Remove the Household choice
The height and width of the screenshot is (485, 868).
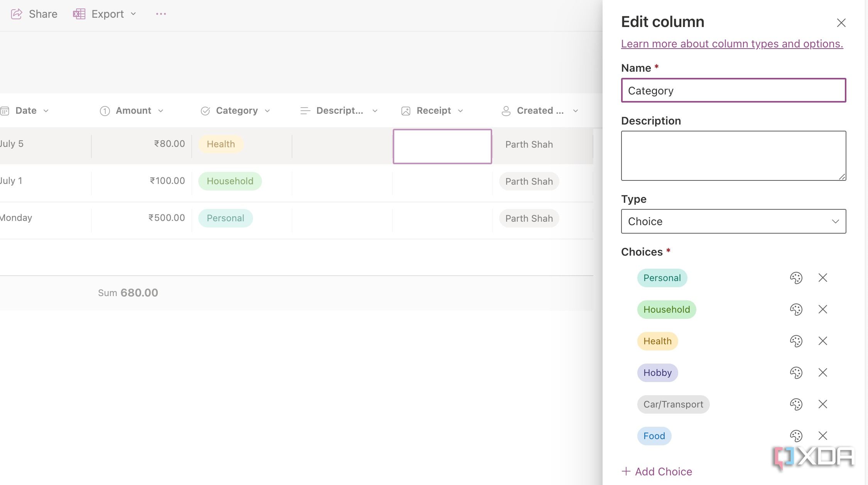822,309
